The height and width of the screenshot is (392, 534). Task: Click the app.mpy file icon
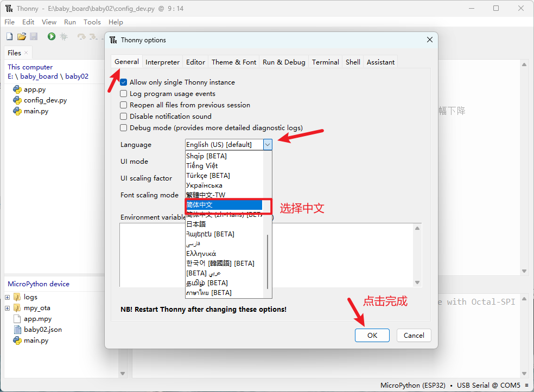pyautogui.click(x=17, y=319)
